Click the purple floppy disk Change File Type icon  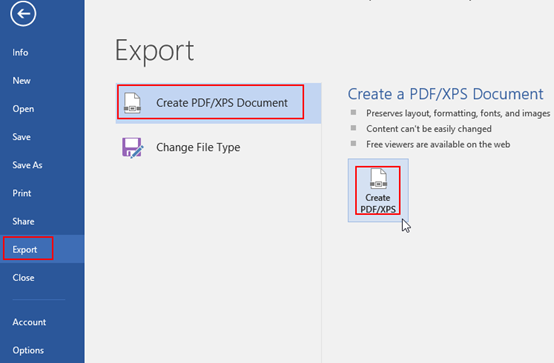click(132, 147)
